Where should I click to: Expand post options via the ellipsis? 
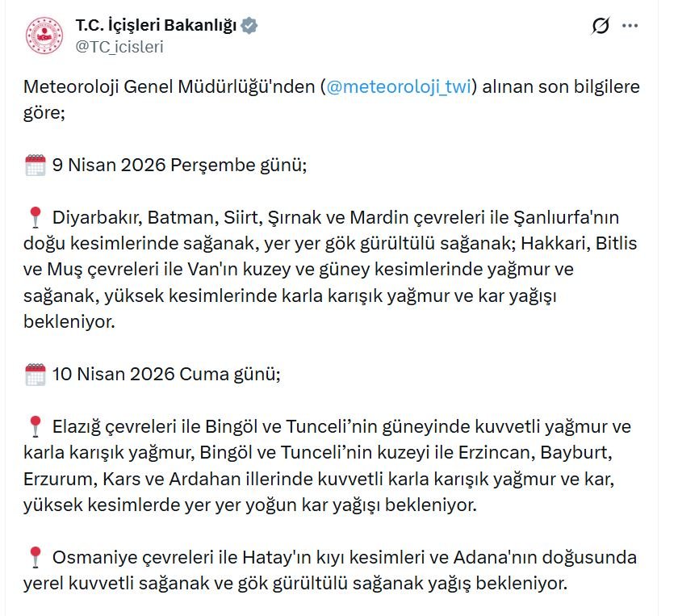[629, 26]
